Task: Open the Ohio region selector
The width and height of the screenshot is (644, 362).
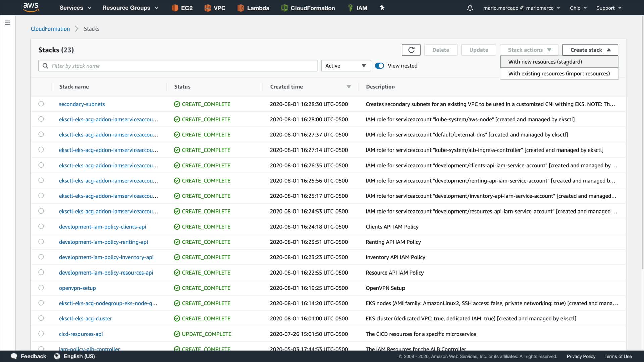Action: point(578,8)
